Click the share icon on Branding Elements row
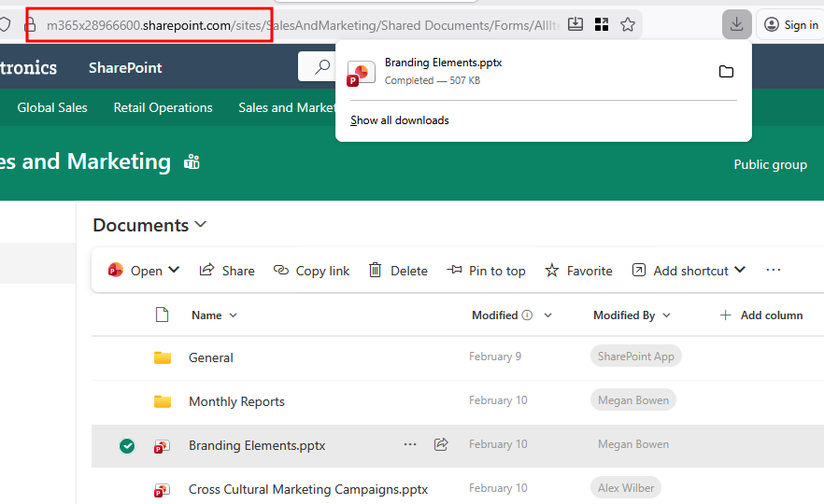Screen dimensions: 824x504 (441, 445)
